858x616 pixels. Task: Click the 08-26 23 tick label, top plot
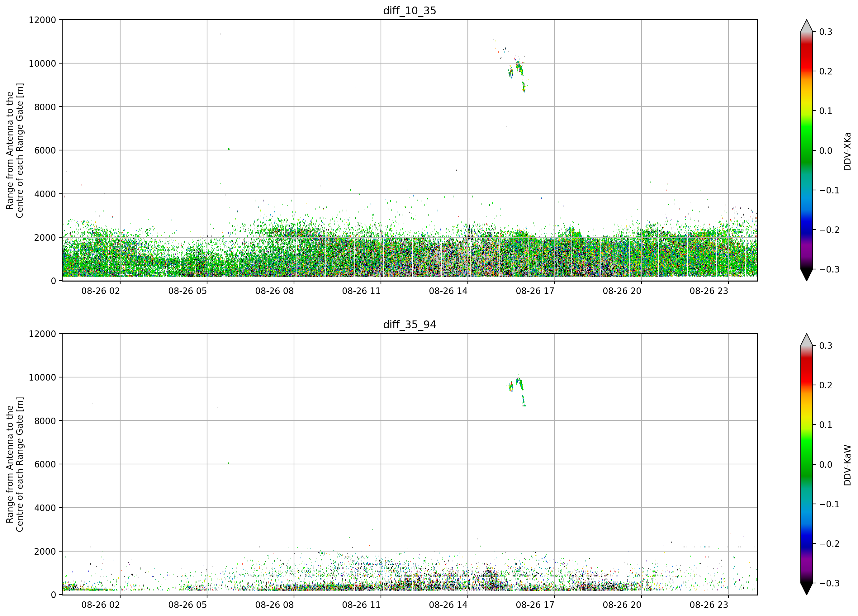(709, 291)
